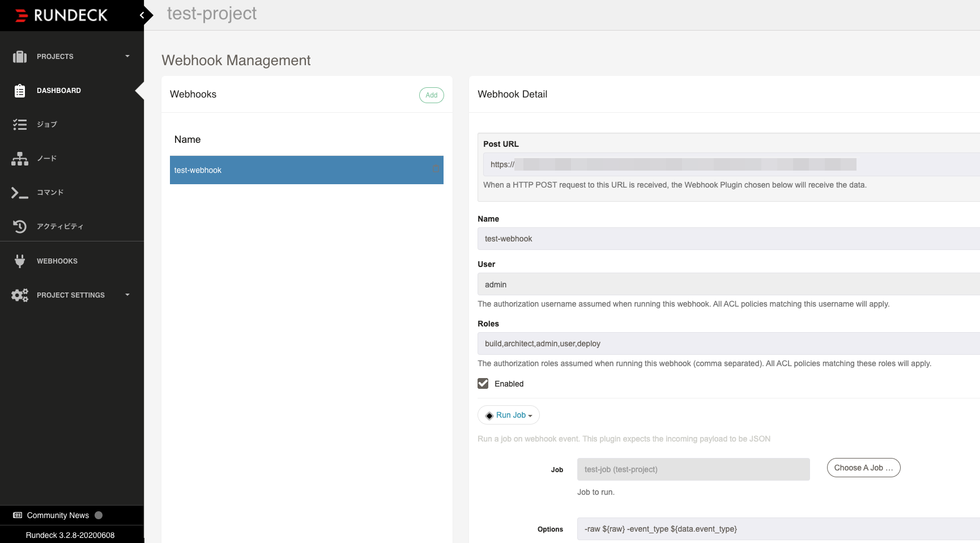Collapse the sidebar with the chevron arrow
980x543 pixels.
coord(142,15)
